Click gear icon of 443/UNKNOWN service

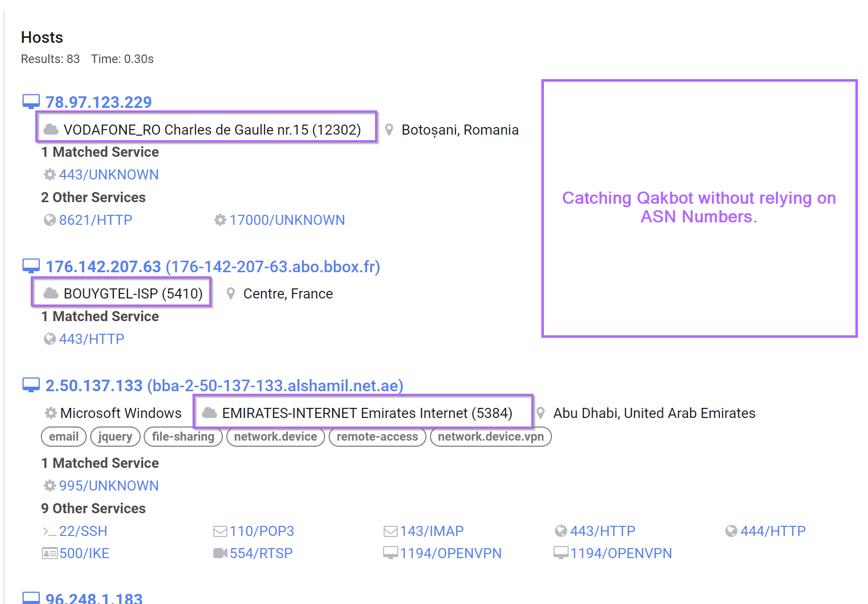49,174
